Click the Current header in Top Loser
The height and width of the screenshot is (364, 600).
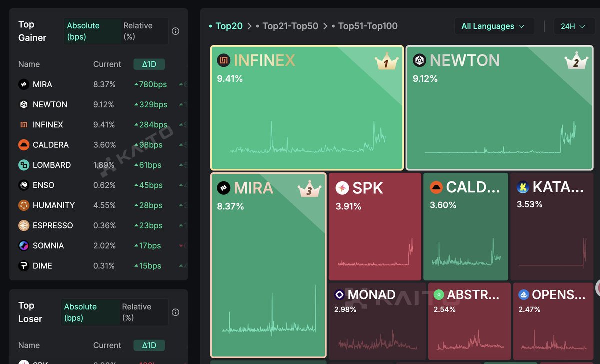(107, 345)
